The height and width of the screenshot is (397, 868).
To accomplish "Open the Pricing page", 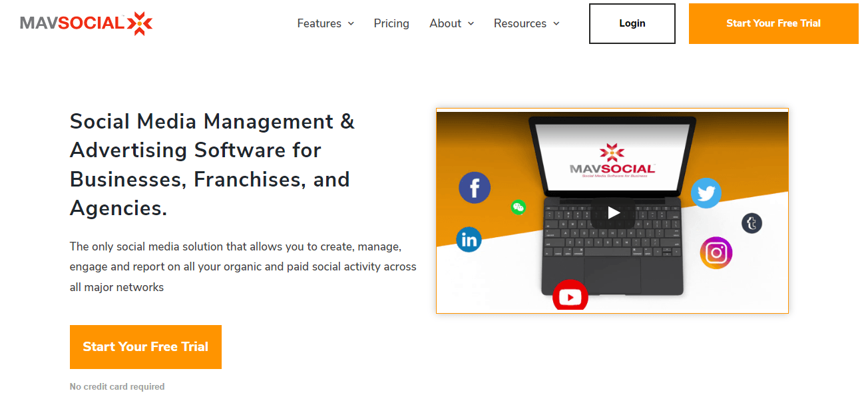I will point(391,23).
